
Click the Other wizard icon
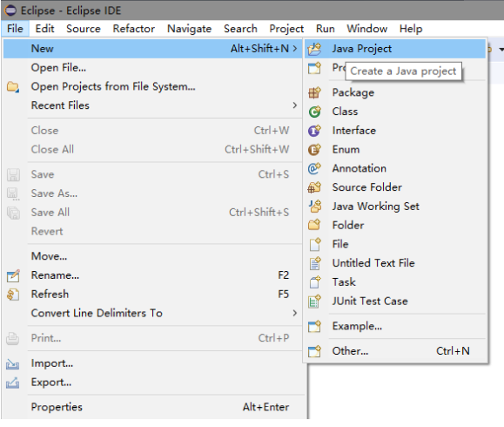pyautogui.click(x=314, y=351)
